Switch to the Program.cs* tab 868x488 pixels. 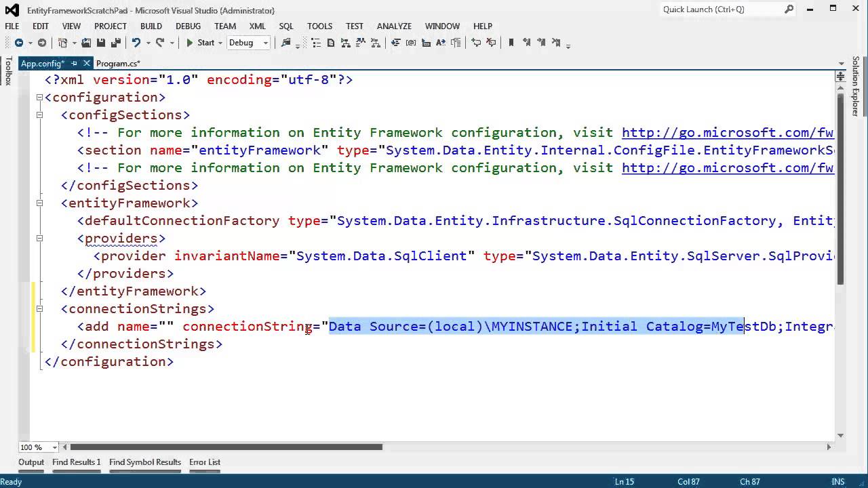coord(118,64)
